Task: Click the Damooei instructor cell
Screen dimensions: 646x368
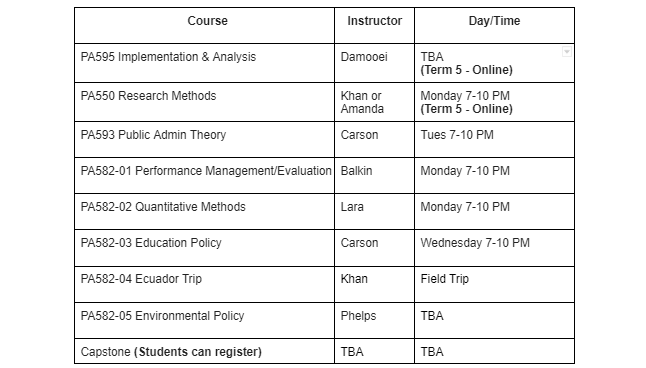Action: (x=374, y=63)
